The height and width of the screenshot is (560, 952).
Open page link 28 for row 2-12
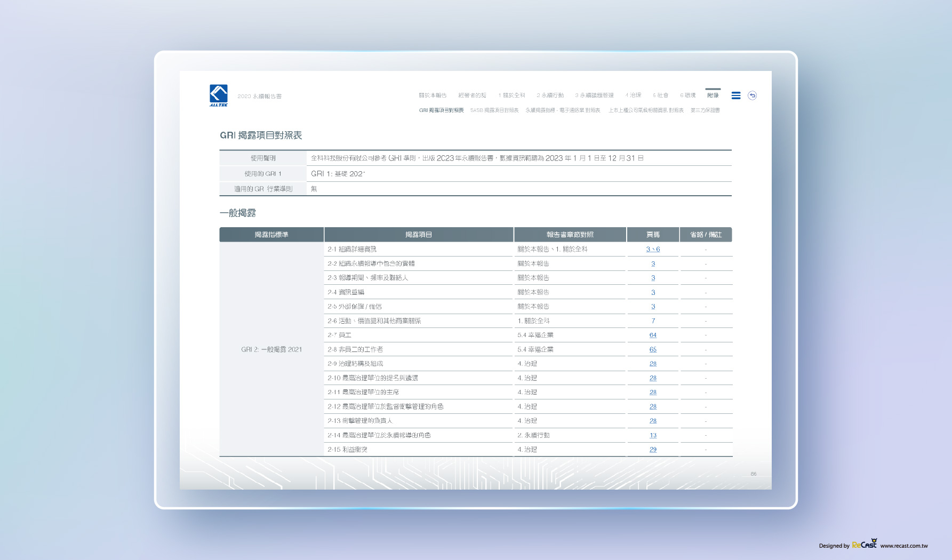click(653, 406)
